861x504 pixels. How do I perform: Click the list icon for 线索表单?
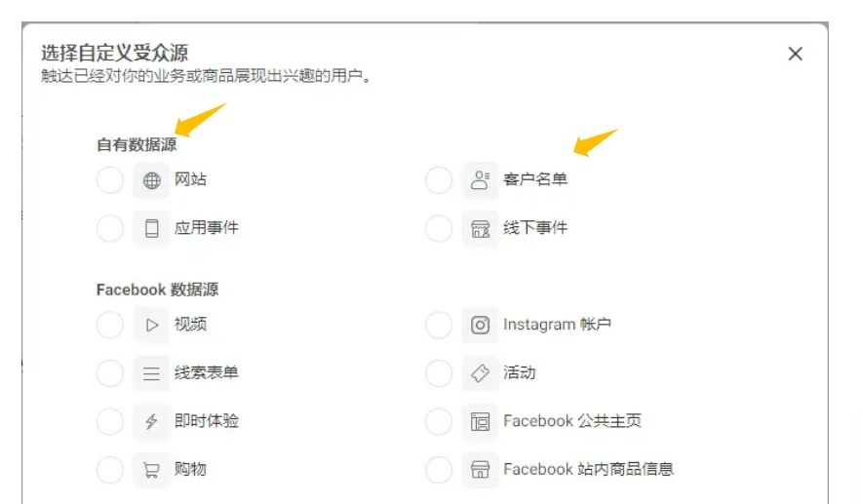click(151, 373)
